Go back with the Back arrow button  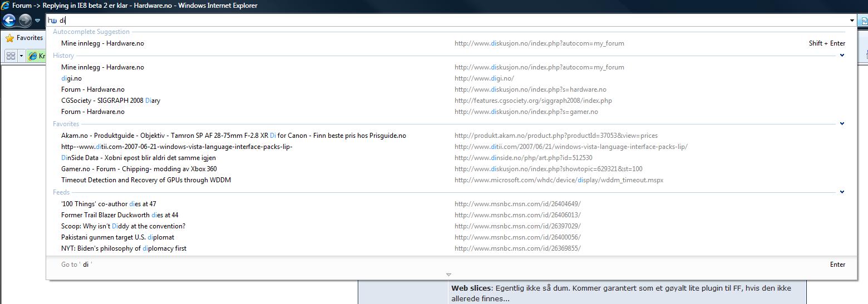pos(9,21)
